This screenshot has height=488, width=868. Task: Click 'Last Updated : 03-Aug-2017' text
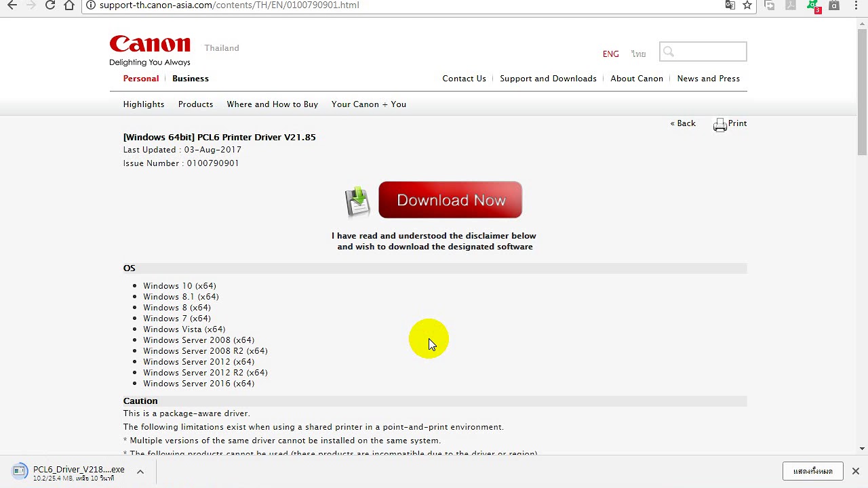coord(182,150)
